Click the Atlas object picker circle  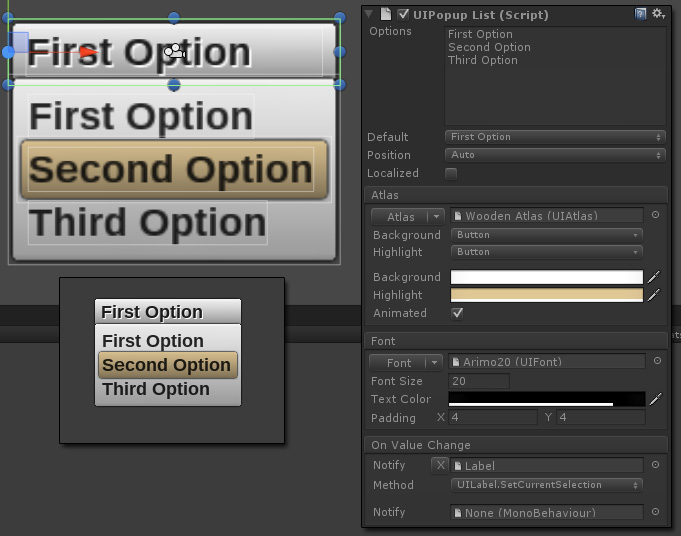point(655,215)
